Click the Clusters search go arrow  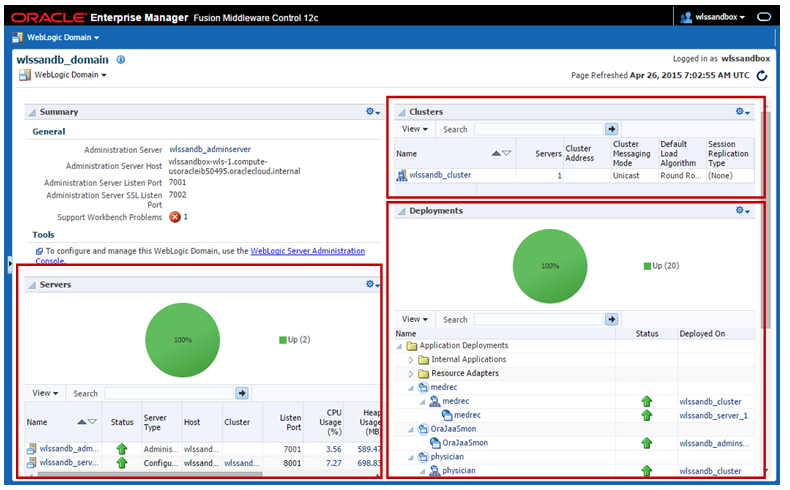coord(611,129)
